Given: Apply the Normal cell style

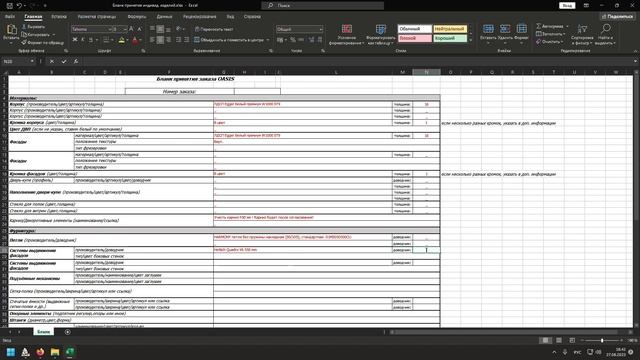Looking at the screenshot, I should click(x=415, y=29).
